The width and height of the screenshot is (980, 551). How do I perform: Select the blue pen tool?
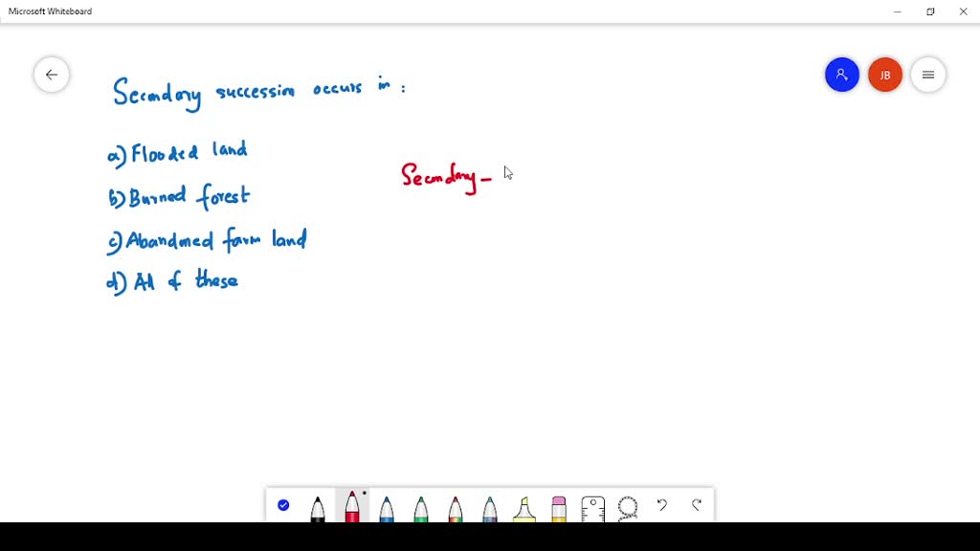(387, 508)
